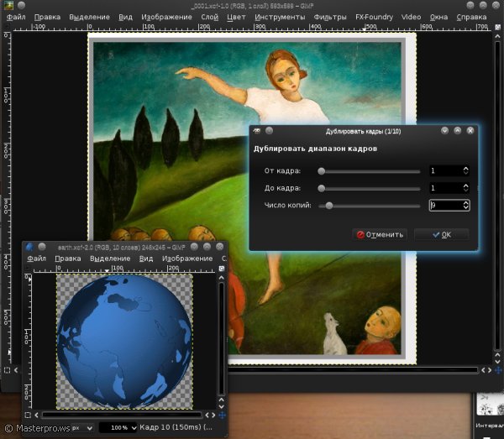Open the Выделение menu in main window
The image size is (504, 439).
point(89,17)
